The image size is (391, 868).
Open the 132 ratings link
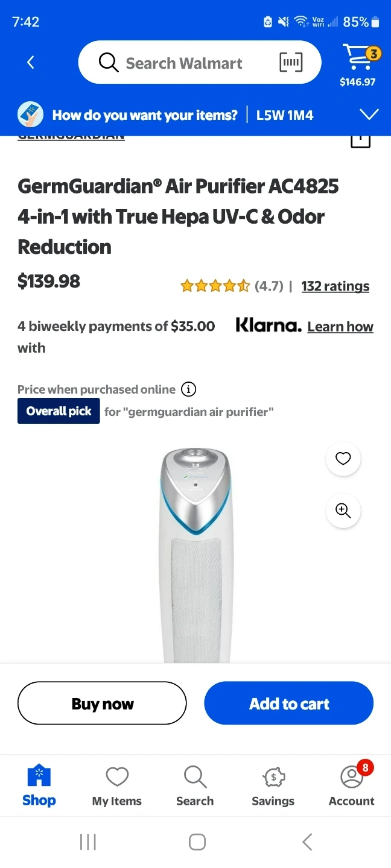(x=335, y=286)
